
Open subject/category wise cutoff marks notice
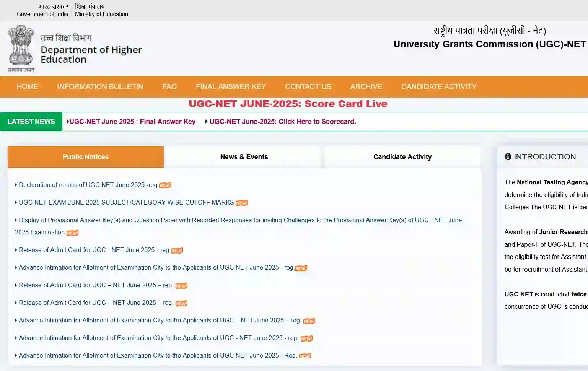click(x=126, y=203)
